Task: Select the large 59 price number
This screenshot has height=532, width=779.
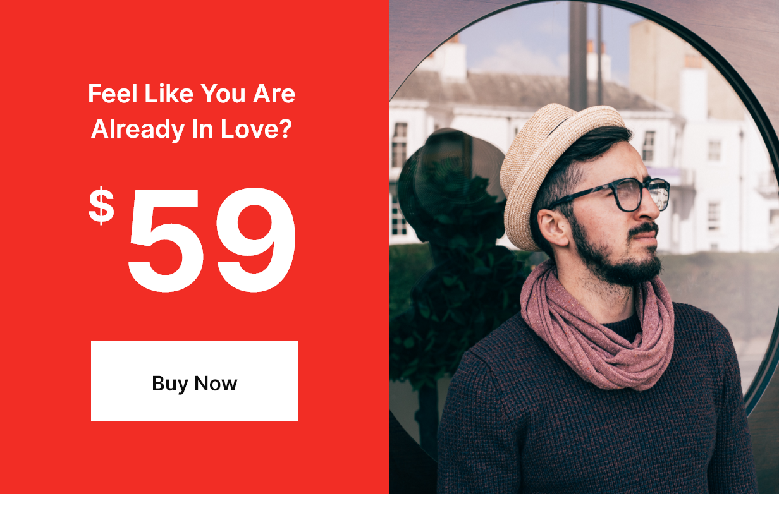Action: [212, 241]
